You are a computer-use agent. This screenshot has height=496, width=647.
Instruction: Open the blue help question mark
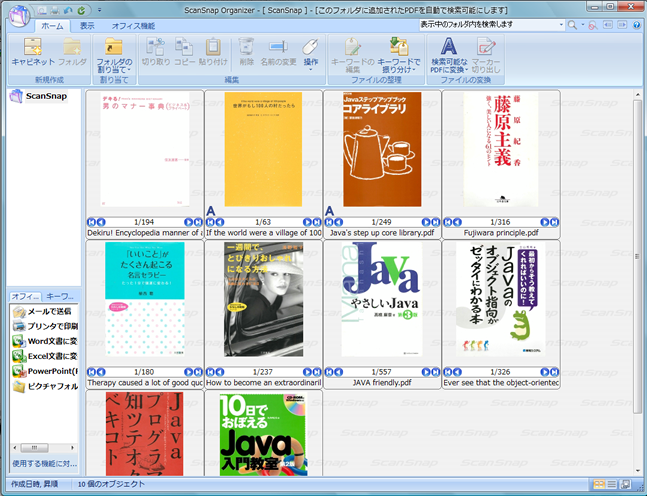click(637, 25)
